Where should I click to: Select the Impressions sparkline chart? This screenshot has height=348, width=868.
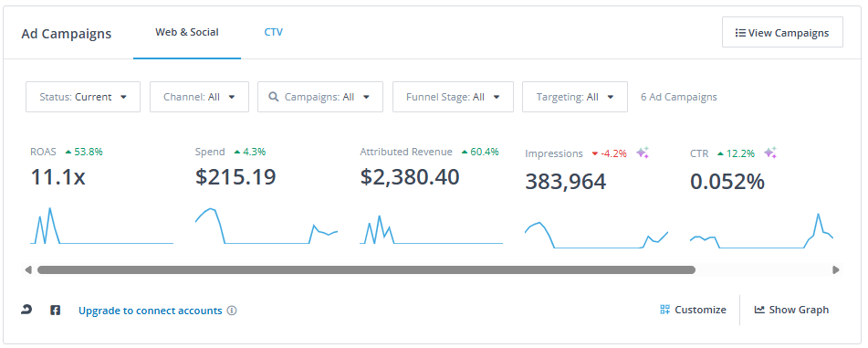pos(596,235)
